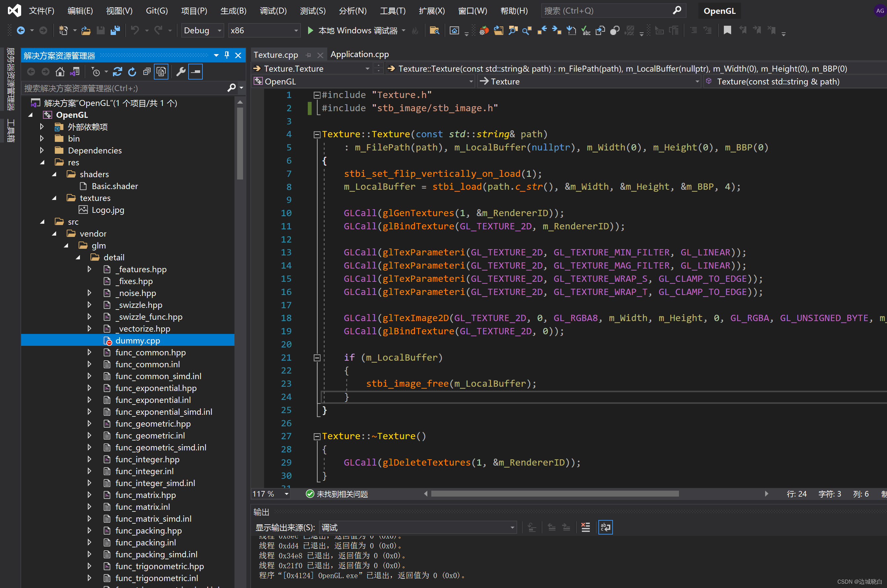The width and height of the screenshot is (887, 588).
Task: Click the bookmark toggle icon in toolbar
Action: (727, 30)
